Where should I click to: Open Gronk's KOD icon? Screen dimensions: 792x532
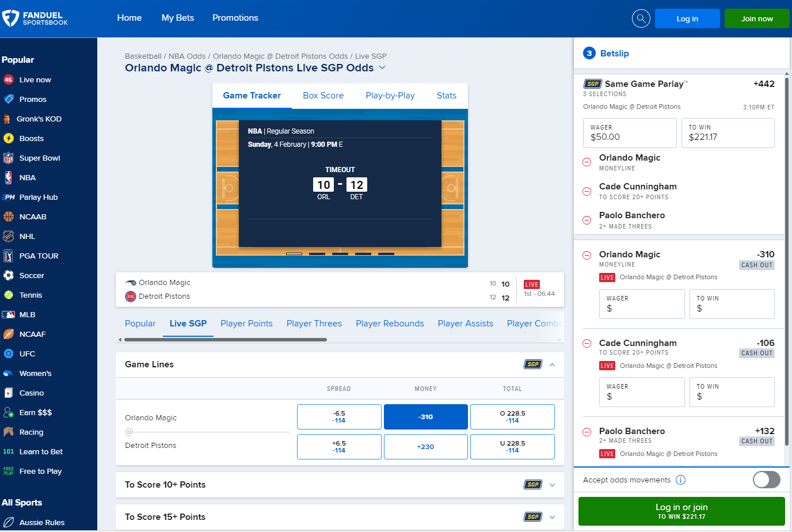(7, 119)
